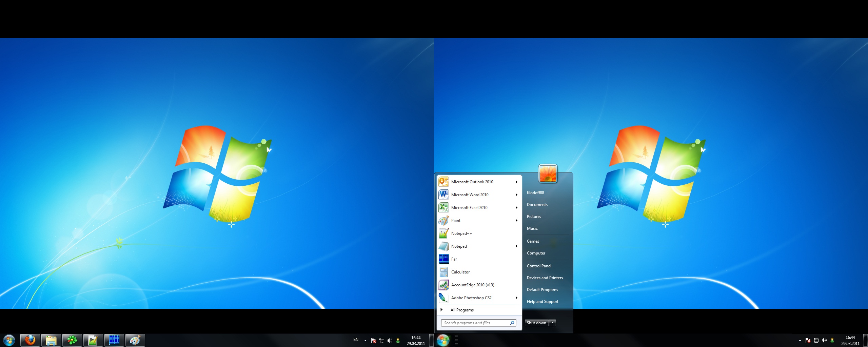Click the Shut down button
Image resolution: width=868 pixels, height=347 pixels.
click(x=537, y=323)
